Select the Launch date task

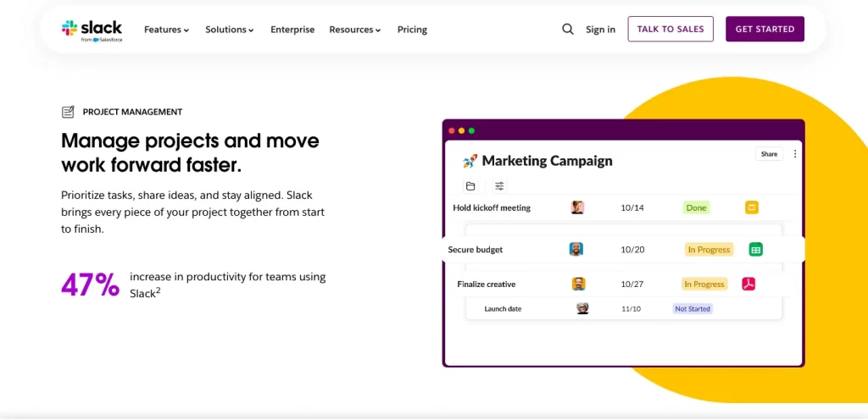click(503, 309)
